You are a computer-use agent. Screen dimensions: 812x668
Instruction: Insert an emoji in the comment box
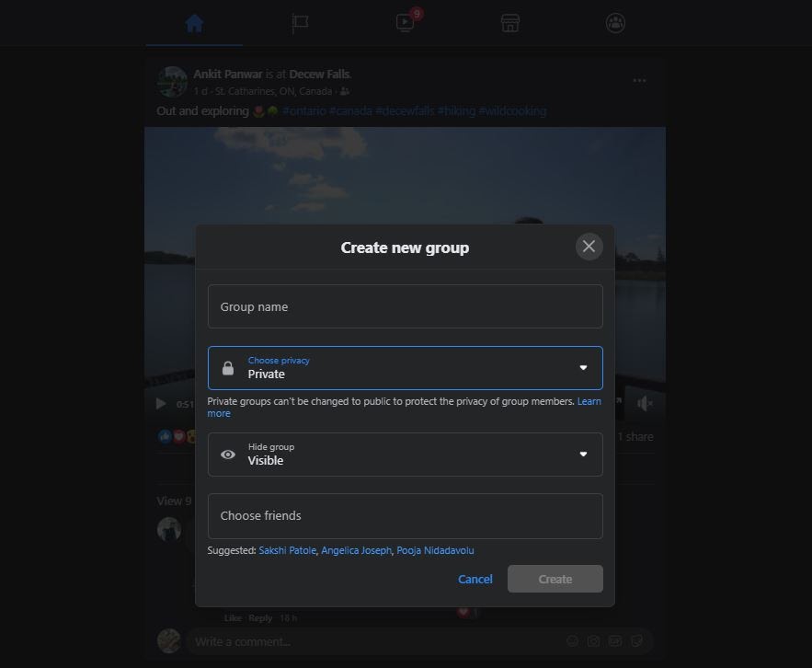point(572,641)
